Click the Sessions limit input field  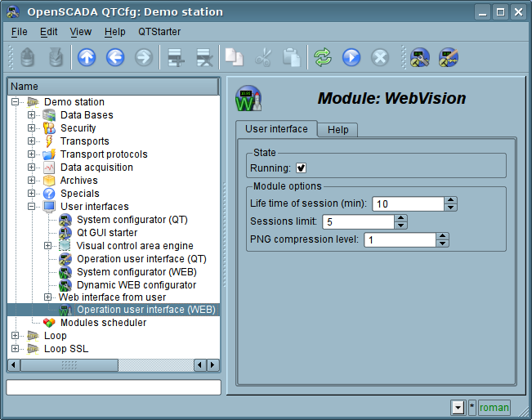pos(358,222)
